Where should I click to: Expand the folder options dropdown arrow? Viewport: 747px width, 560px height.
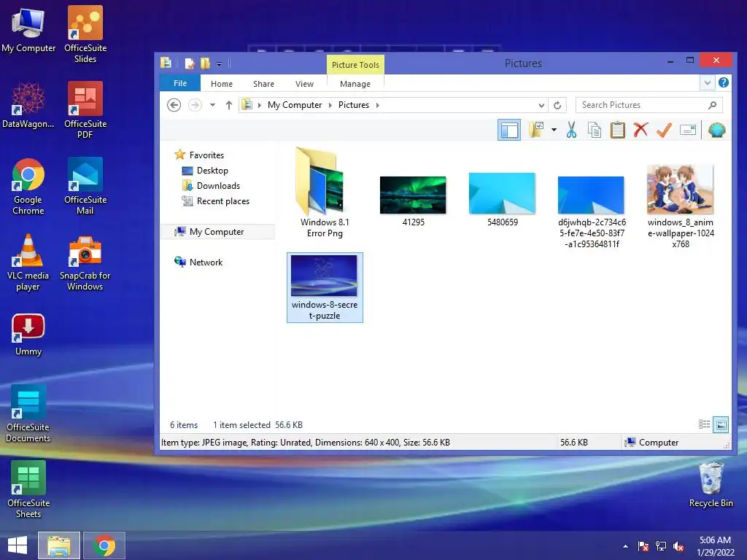tap(554, 130)
